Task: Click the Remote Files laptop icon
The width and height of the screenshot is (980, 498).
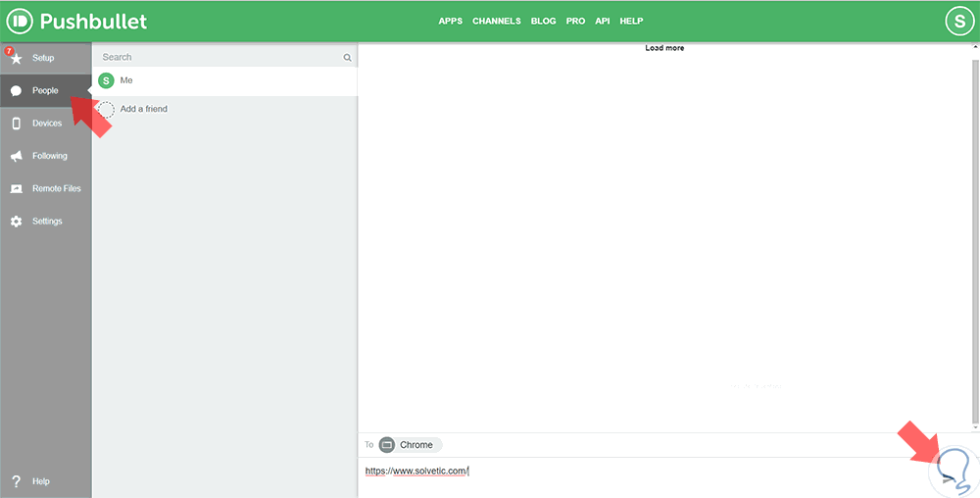Action: [x=17, y=188]
